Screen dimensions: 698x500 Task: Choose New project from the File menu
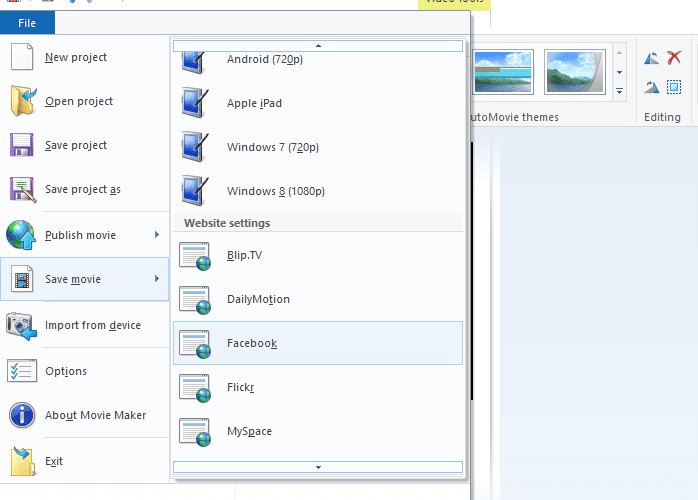pos(85,57)
